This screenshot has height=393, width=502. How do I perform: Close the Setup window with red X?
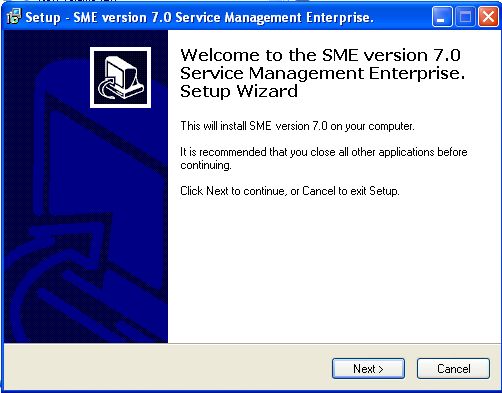coord(488,17)
